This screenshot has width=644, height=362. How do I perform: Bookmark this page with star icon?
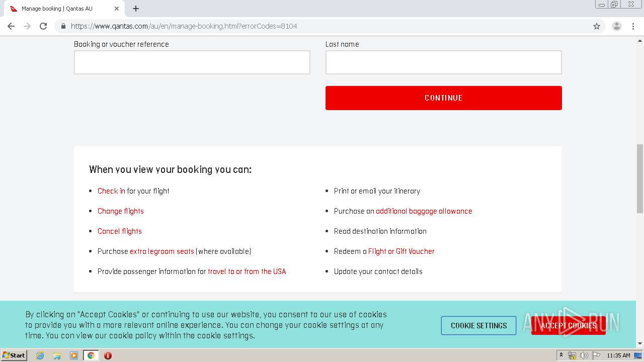pos(597,26)
